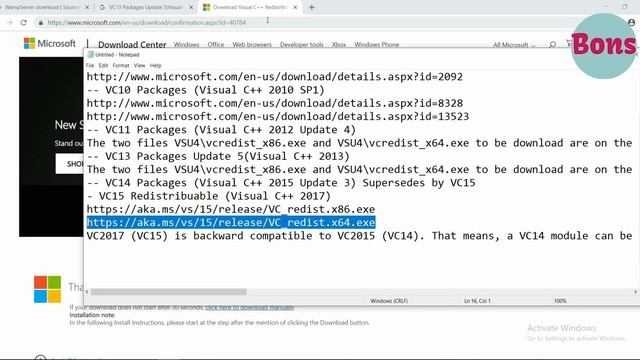Click the URL line ending id=8328

pyautogui.click(x=275, y=103)
